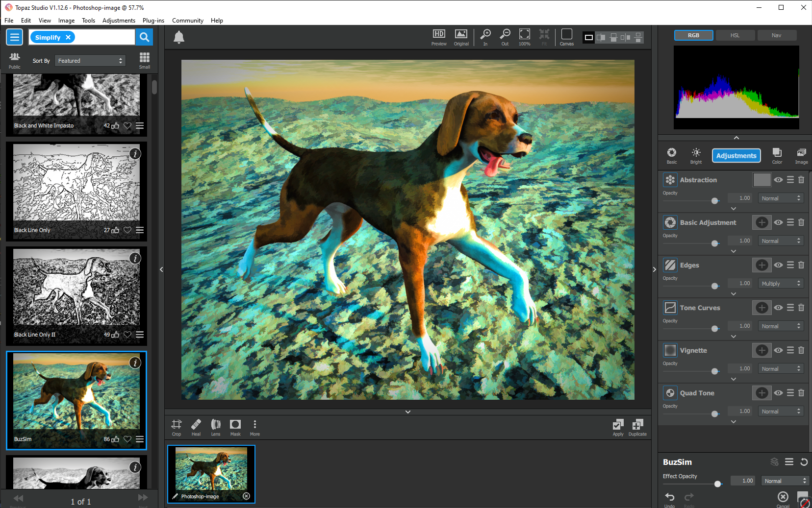The image size is (812, 508).
Task: Zoom Out of the canvas
Action: pyautogui.click(x=505, y=37)
